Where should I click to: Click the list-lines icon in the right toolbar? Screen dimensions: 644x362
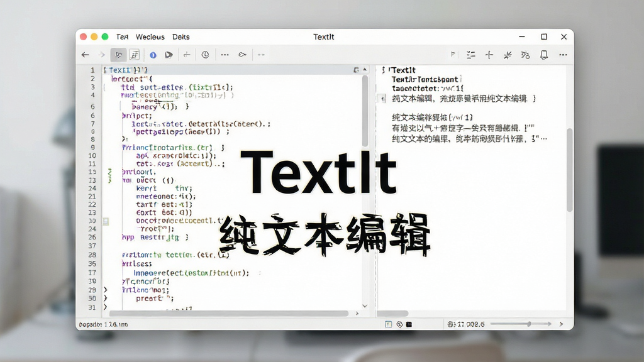pyautogui.click(x=470, y=55)
